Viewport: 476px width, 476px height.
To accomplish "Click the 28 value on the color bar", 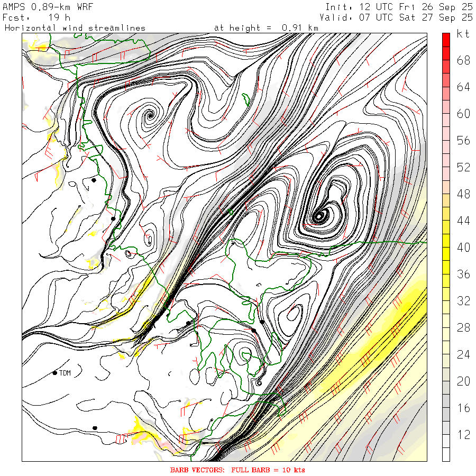I will pos(463,327).
